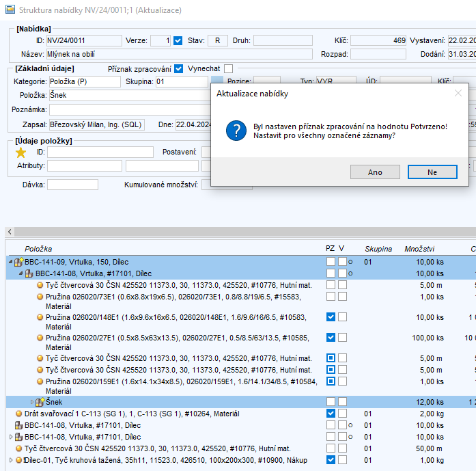Enable the Vynechat checkbox
The image size is (476, 471).
click(228, 68)
